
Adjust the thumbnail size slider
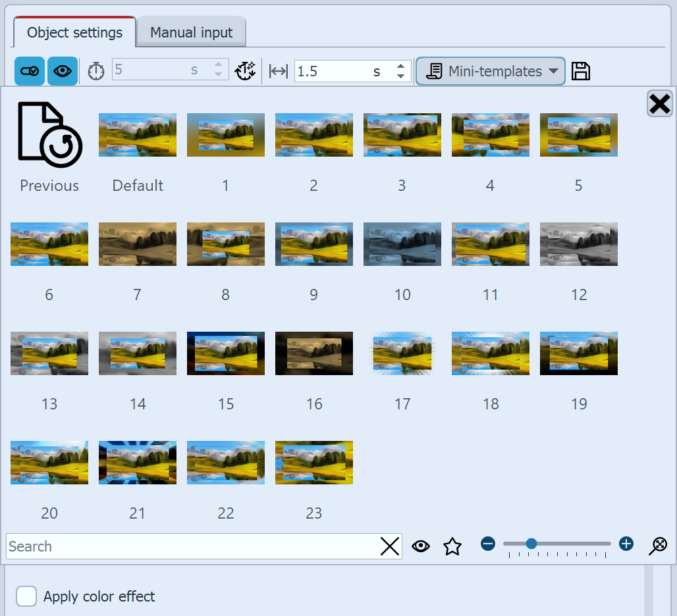(531, 544)
